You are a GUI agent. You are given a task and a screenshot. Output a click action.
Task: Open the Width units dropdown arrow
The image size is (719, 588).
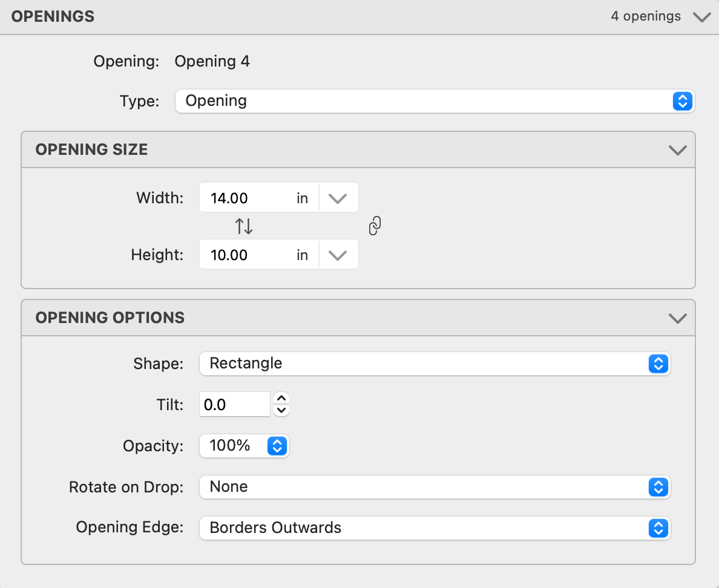pyautogui.click(x=338, y=198)
